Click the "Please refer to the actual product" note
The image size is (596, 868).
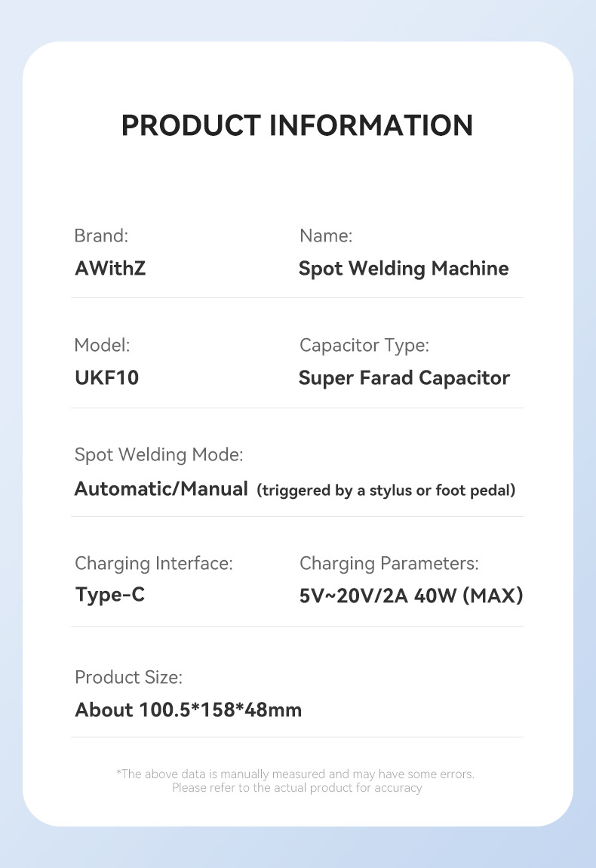tap(296, 788)
